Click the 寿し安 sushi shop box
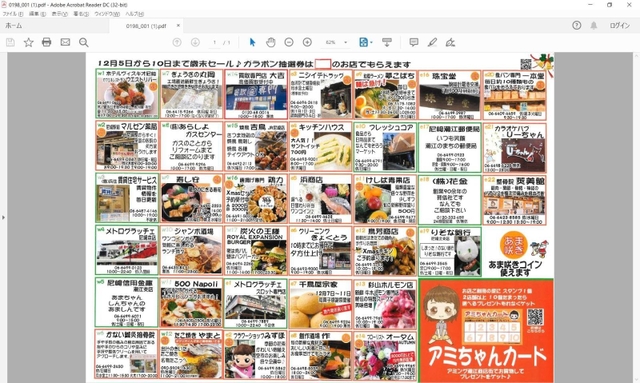Screen dimensions: 640x383 191,198
